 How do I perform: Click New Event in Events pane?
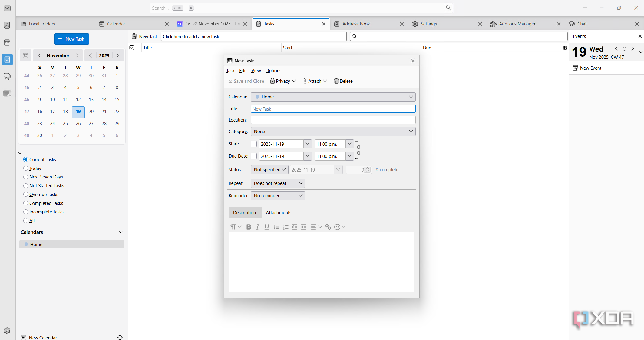(x=590, y=68)
